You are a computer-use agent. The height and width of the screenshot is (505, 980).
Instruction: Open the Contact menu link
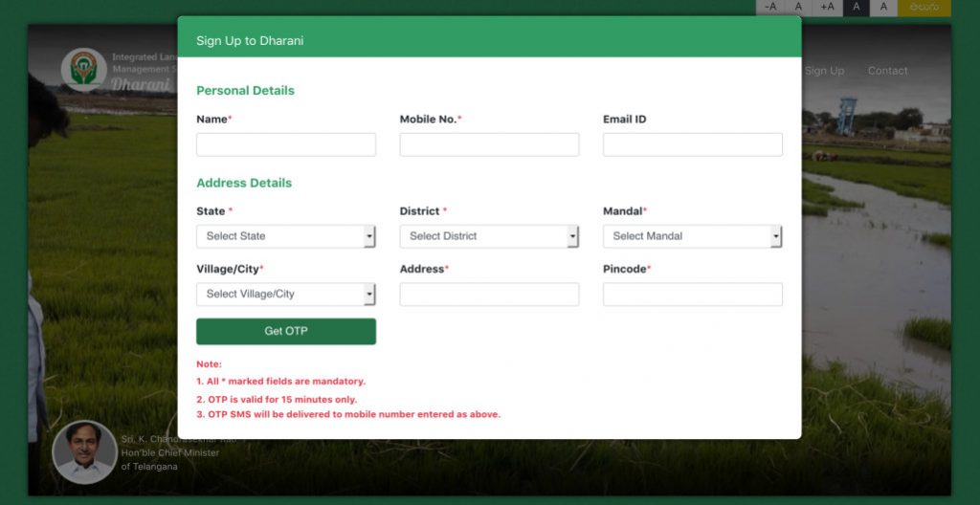(887, 71)
